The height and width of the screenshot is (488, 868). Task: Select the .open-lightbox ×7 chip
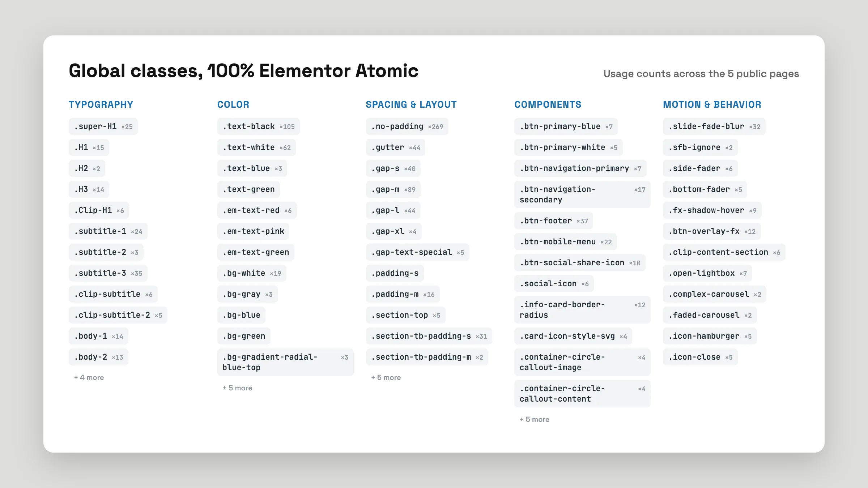[x=707, y=273]
